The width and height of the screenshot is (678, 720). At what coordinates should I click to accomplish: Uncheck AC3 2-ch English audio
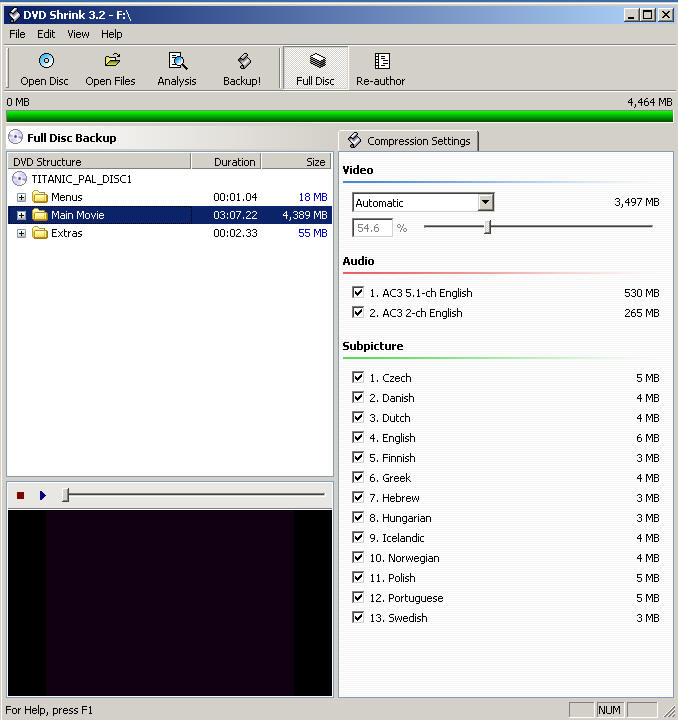coord(358,312)
